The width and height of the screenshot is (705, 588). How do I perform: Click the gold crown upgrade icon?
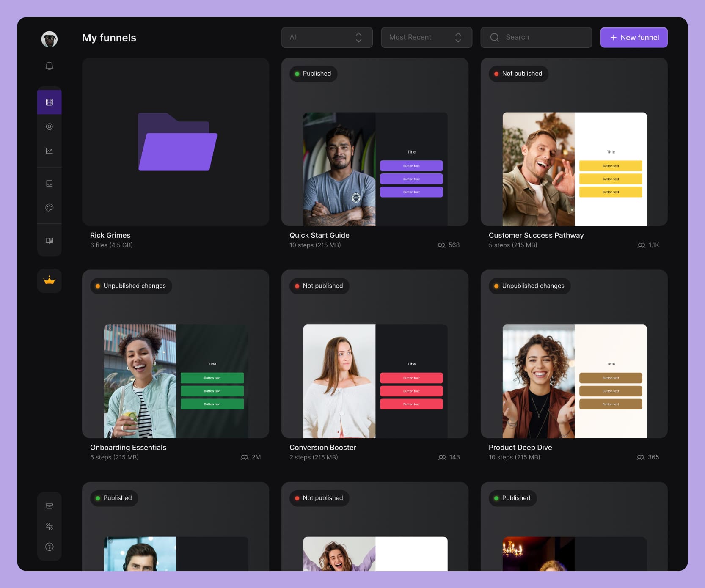click(50, 280)
